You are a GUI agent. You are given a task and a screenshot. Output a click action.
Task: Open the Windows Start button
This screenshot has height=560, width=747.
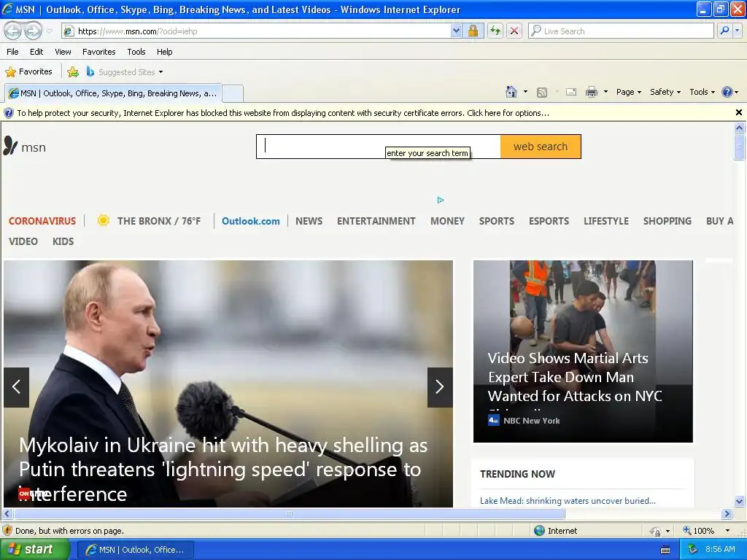pyautogui.click(x=34, y=550)
